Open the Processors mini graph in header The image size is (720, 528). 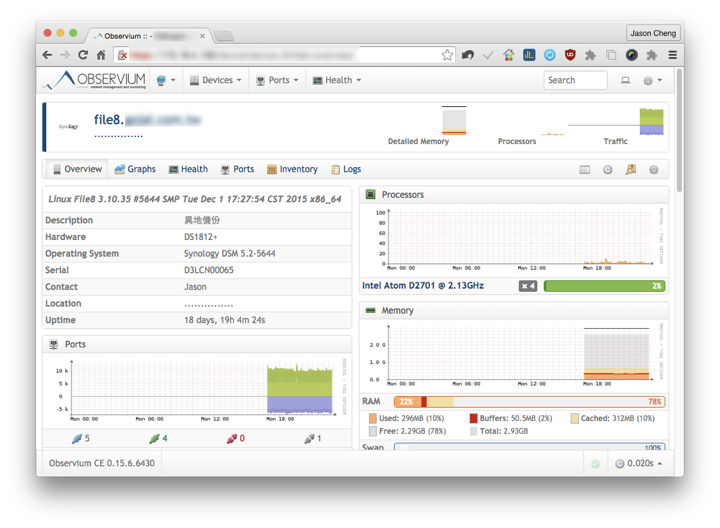pos(552,133)
